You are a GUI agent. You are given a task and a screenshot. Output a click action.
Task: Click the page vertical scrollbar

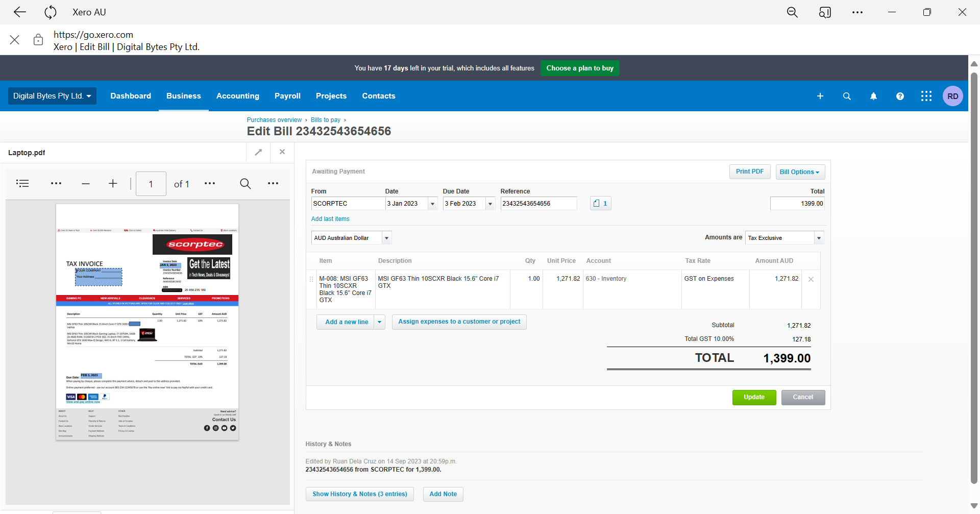coord(974,278)
